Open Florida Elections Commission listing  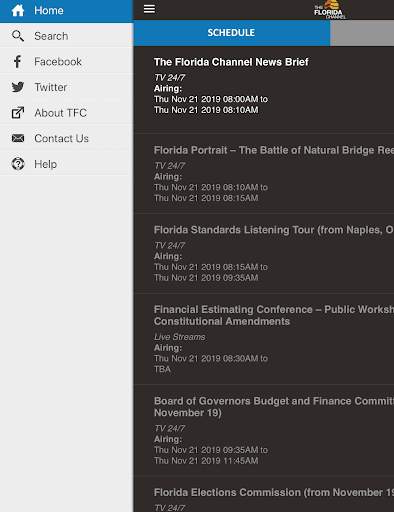pyautogui.click(x=264, y=494)
